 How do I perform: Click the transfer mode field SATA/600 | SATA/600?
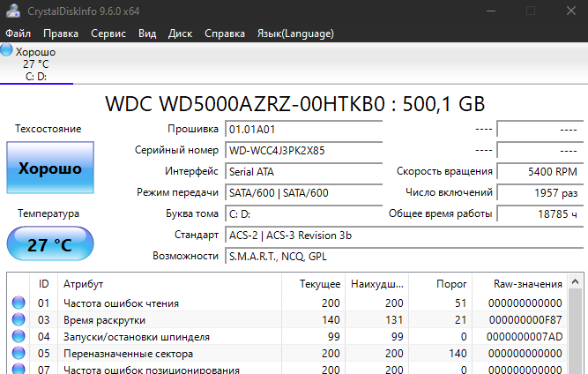click(x=304, y=192)
